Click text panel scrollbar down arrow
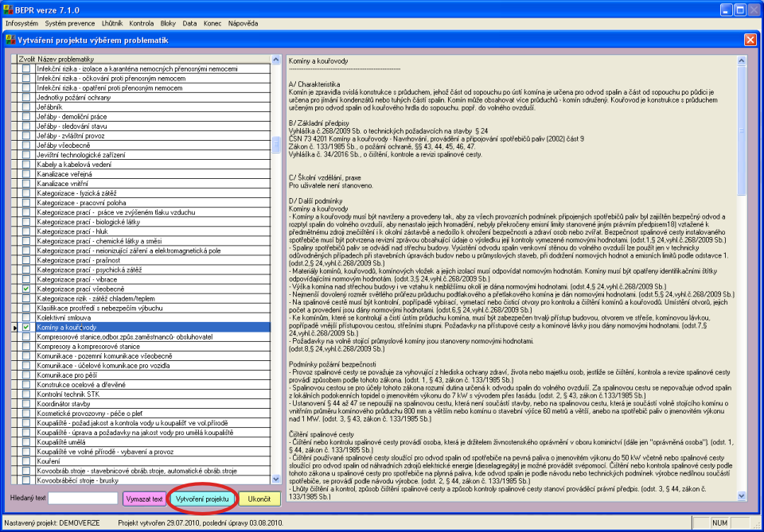 [742, 496]
